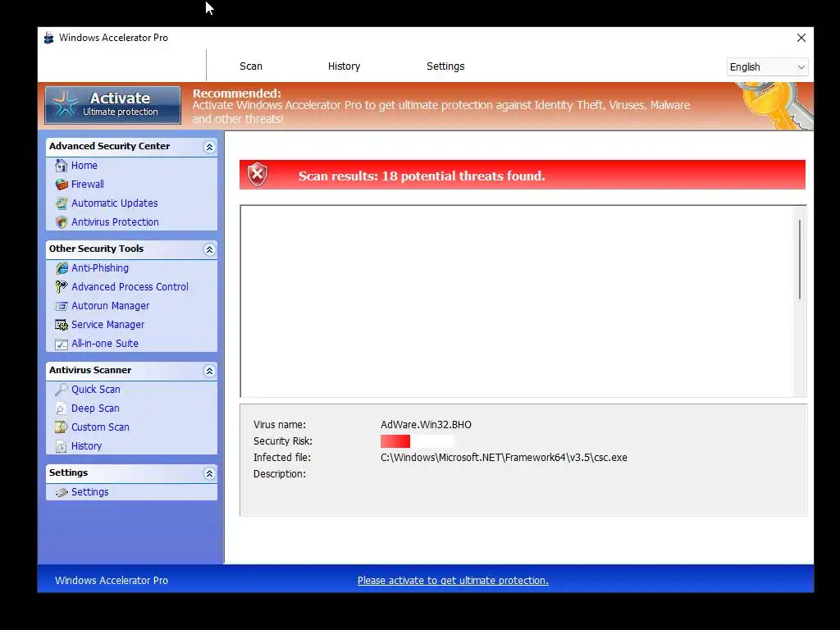840x630 pixels.
Task: Click the Firewall icon in sidebar
Action: 62,185
